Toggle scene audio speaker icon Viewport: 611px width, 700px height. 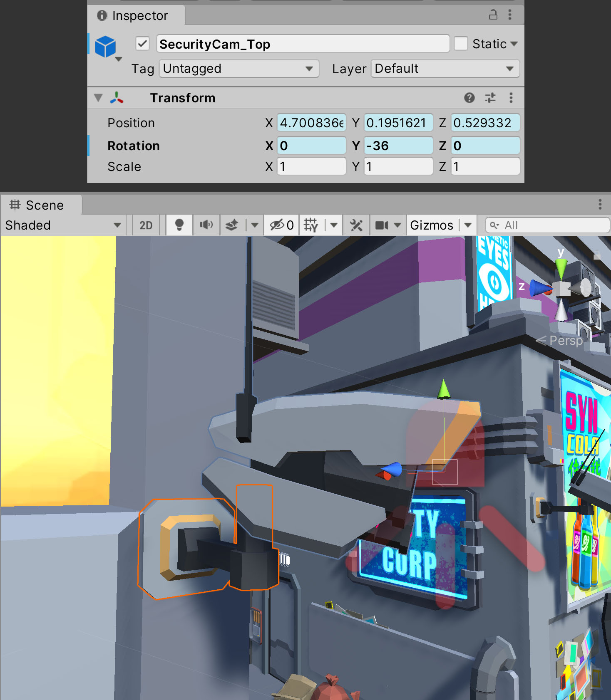click(x=206, y=225)
